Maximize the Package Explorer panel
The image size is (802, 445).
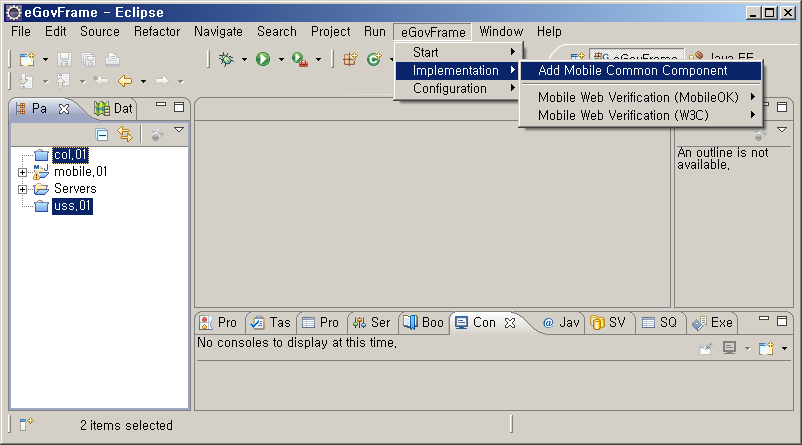pos(179,107)
